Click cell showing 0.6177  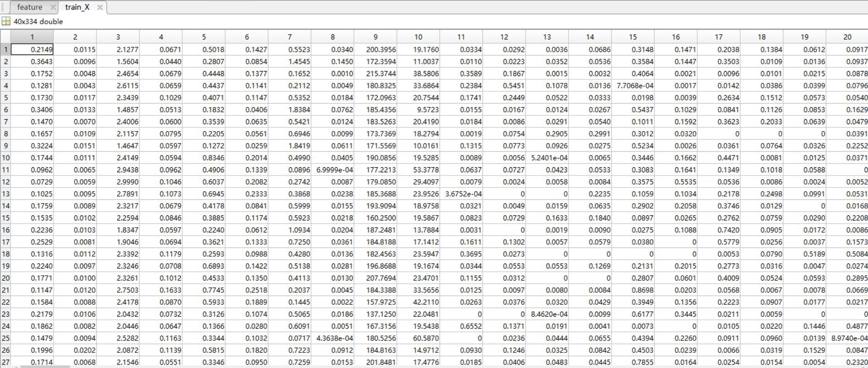[633, 314]
